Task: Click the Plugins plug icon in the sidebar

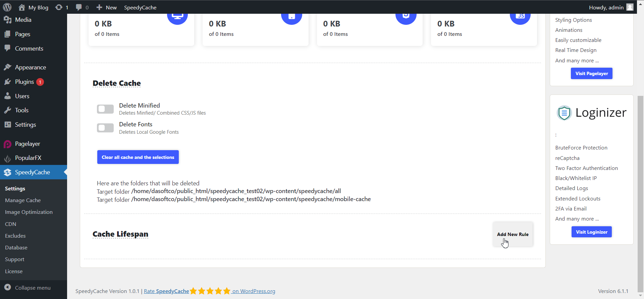Action: (8, 82)
